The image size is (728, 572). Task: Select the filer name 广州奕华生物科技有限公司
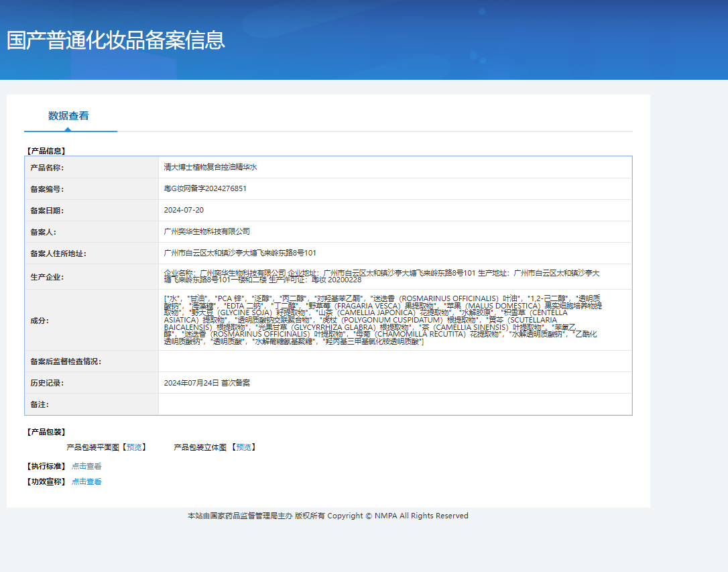point(206,231)
